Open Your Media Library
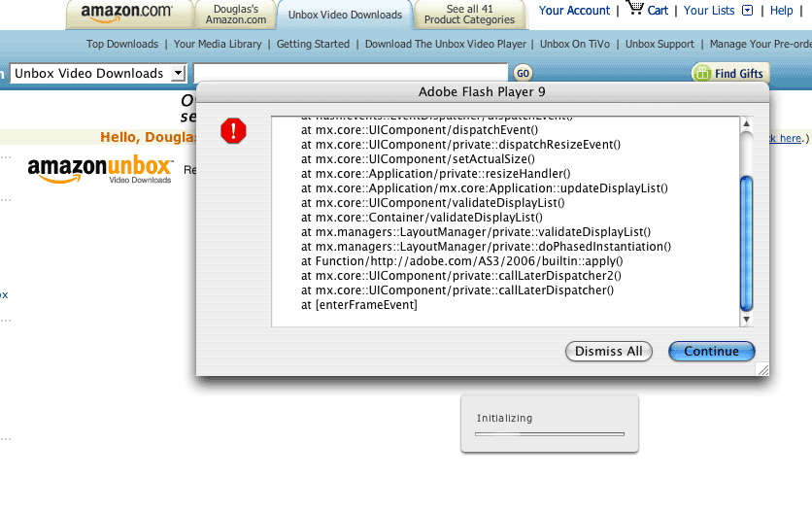The height and width of the screenshot is (511, 812). [x=218, y=44]
